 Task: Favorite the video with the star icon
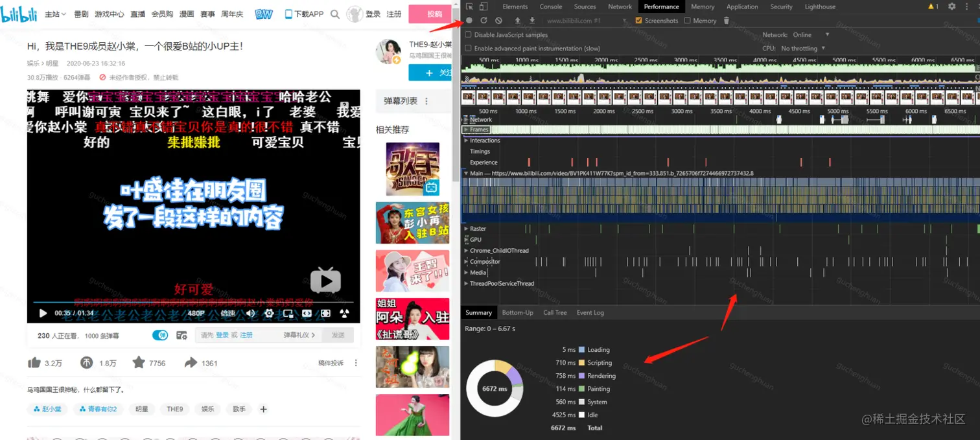139,363
